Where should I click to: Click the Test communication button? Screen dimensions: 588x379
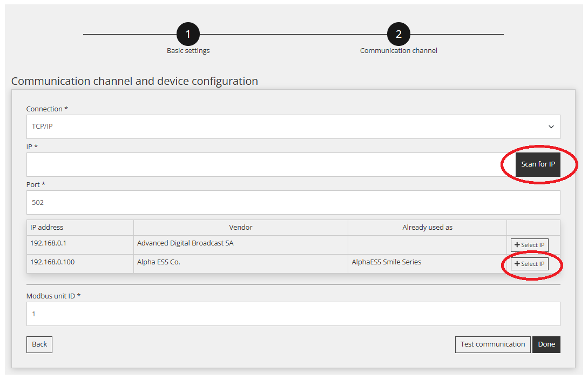pos(493,344)
